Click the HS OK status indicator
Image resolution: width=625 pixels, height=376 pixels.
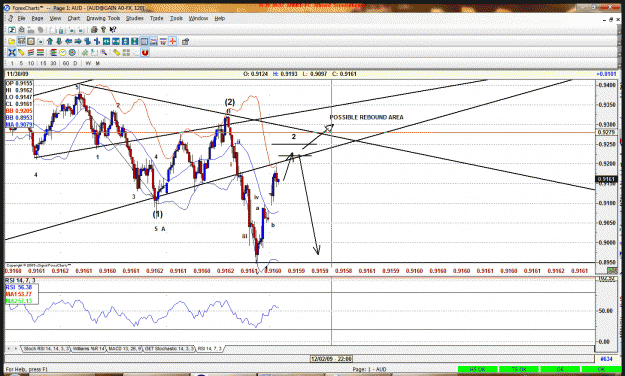pyautogui.click(x=478, y=369)
